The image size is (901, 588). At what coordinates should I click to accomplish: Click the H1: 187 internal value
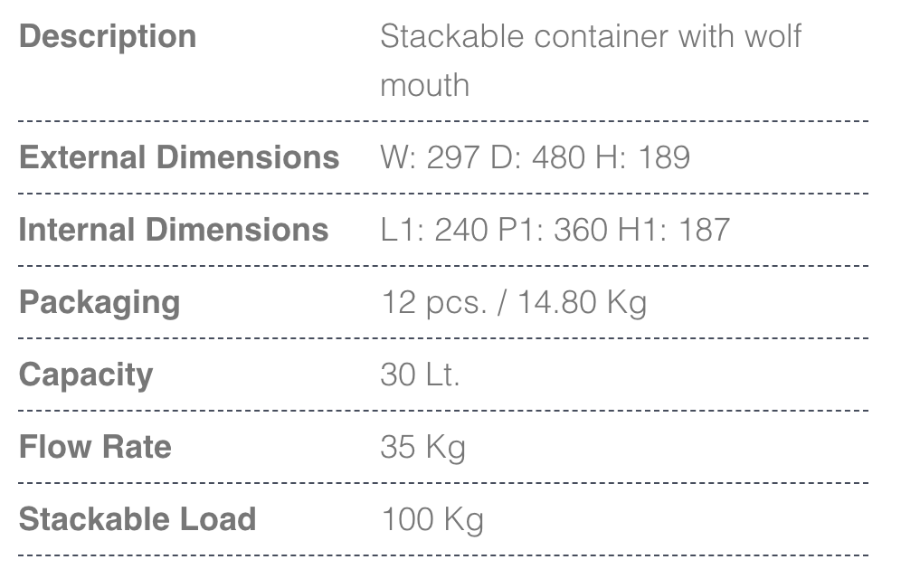coord(674,230)
